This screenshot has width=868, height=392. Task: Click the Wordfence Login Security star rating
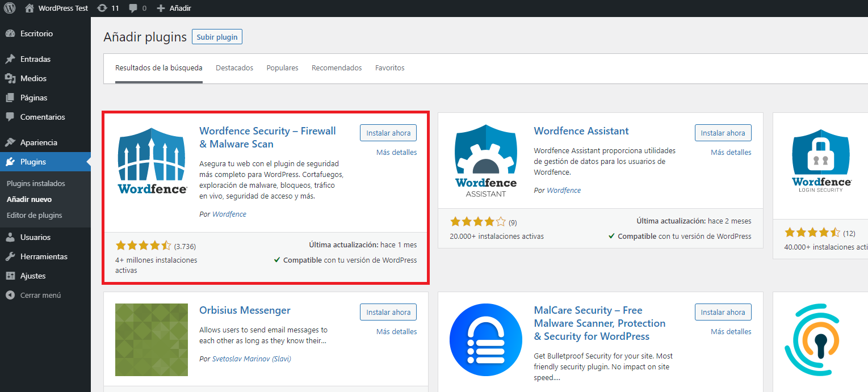click(x=813, y=232)
